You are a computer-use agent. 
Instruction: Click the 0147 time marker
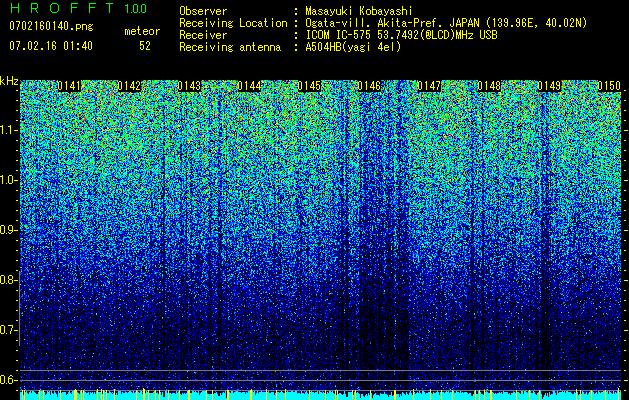pyautogui.click(x=429, y=86)
